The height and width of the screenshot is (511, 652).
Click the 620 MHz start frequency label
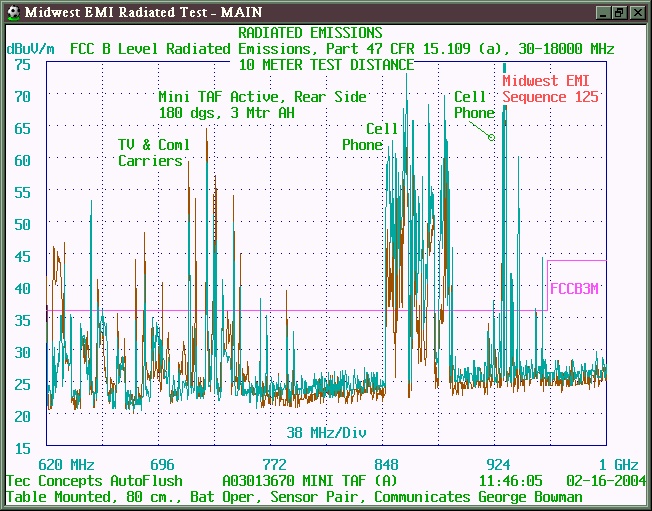[66, 465]
